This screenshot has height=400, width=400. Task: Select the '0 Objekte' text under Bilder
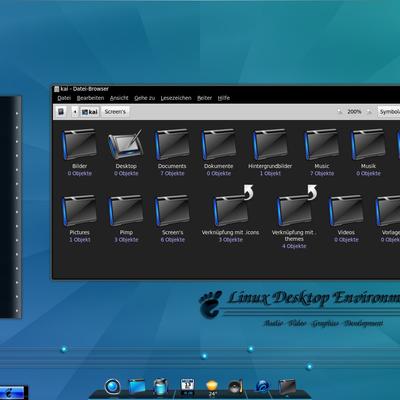coord(79,173)
